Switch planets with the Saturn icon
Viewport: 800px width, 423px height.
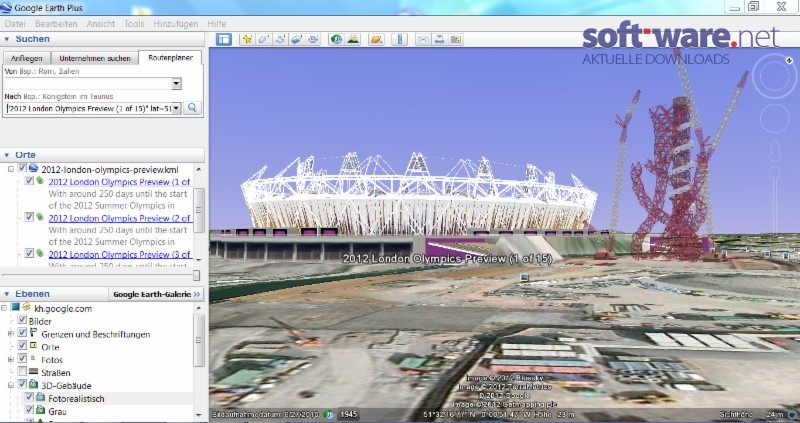point(376,39)
